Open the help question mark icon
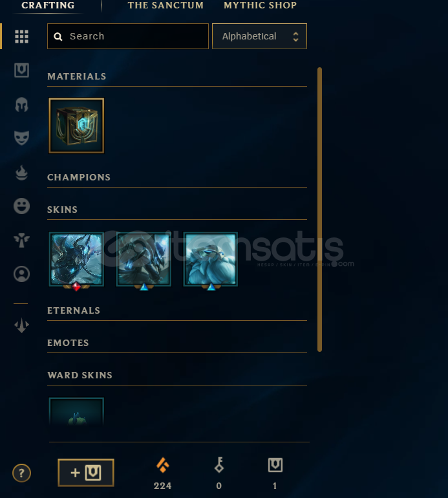The image size is (448, 498). [21, 473]
